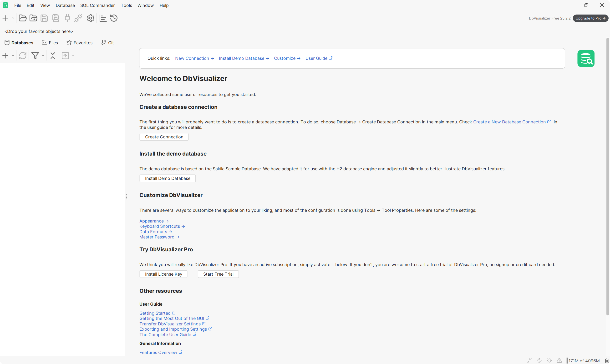This screenshot has height=364, width=610.
Task: Click the connect plug icon
Action: coord(67,18)
